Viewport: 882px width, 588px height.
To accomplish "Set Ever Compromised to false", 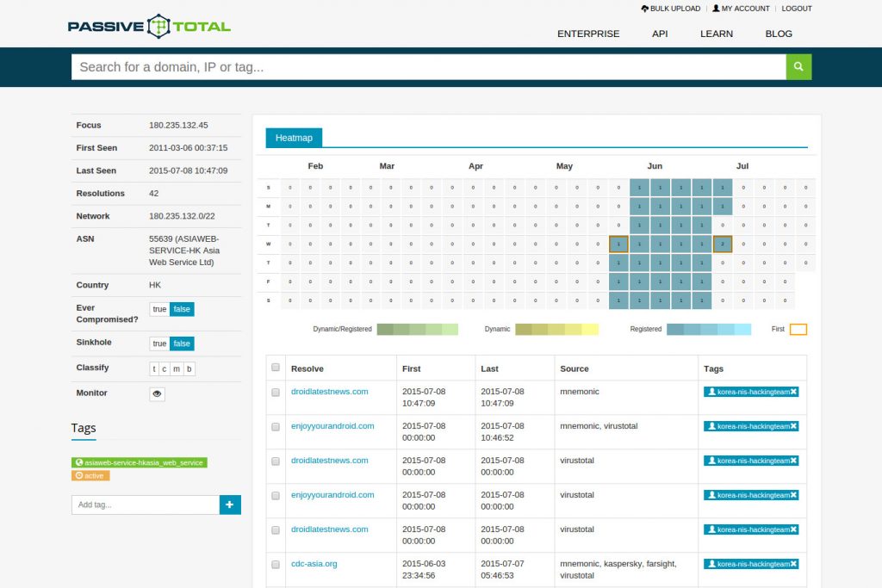I will tap(182, 309).
